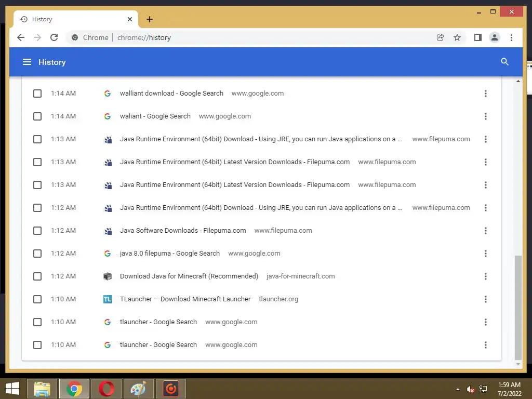Go back with the browser back arrow
This screenshot has width=532, height=399.
click(21, 37)
